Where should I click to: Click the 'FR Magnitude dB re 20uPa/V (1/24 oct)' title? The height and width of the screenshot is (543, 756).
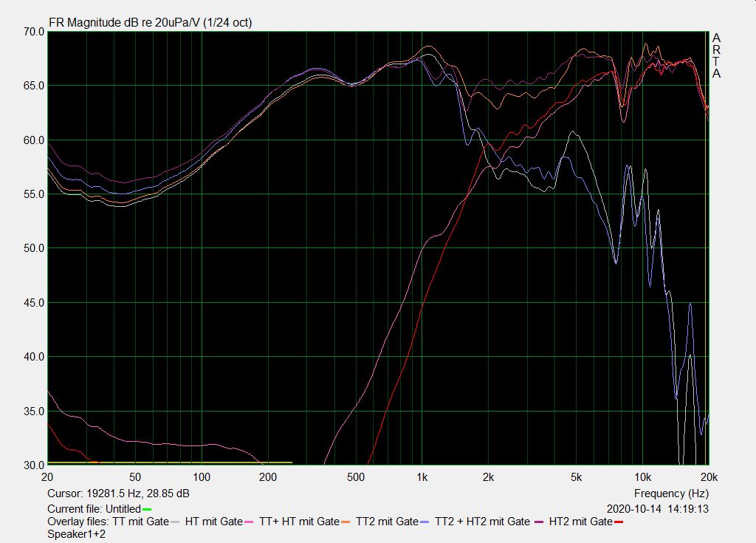(151, 23)
